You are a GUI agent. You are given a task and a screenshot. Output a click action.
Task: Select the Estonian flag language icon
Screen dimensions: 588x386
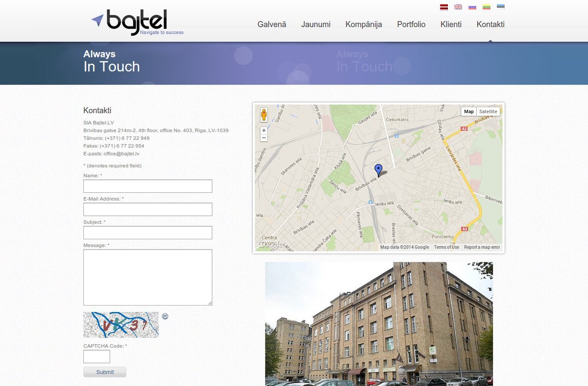pyautogui.click(x=501, y=7)
